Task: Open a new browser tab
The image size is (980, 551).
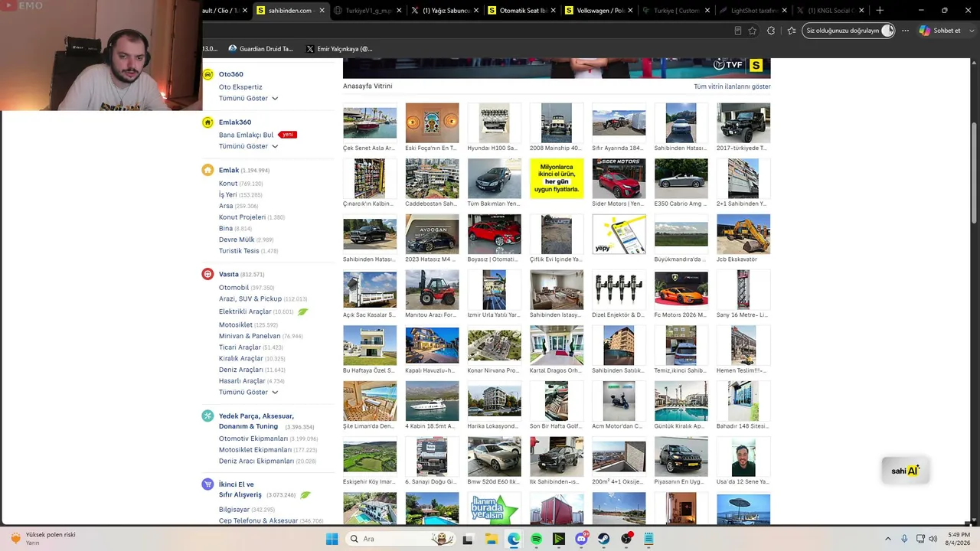Action: [x=880, y=11]
